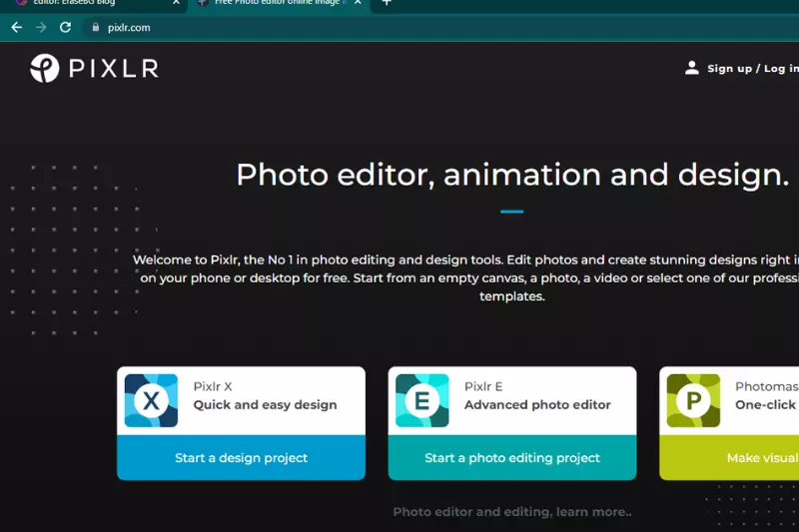Screen dimensions: 799x532
Task: Start a design project
Action: click(x=241, y=458)
